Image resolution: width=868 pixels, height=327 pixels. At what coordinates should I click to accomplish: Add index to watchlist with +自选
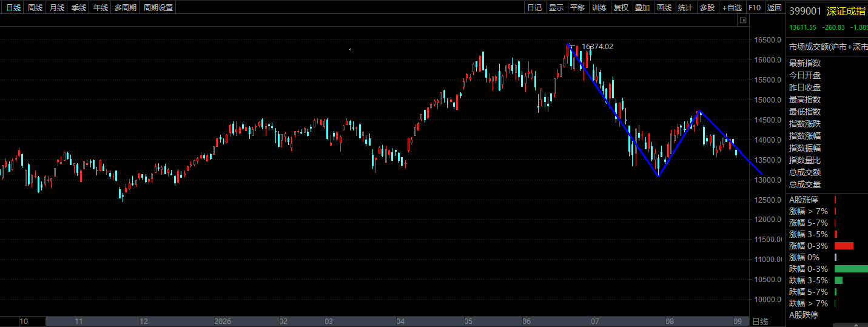coord(732,8)
